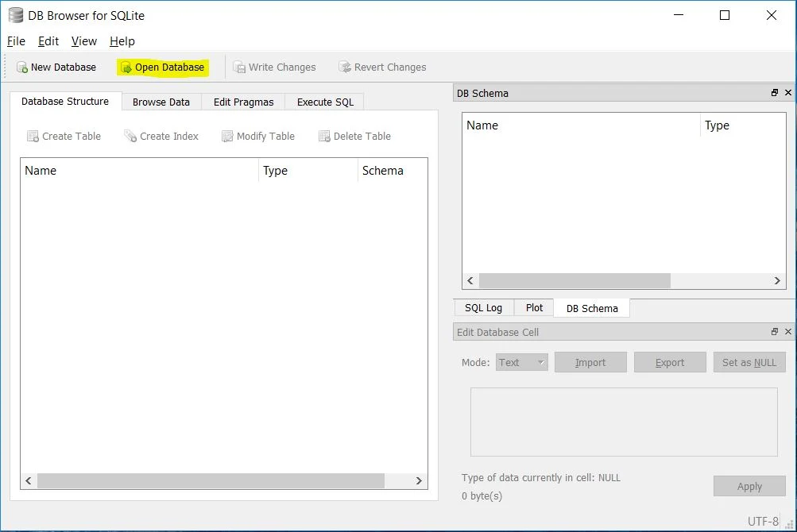The image size is (797, 532).
Task: Click 'Type of data currently in cell: NULL' text
Action: pos(541,478)
